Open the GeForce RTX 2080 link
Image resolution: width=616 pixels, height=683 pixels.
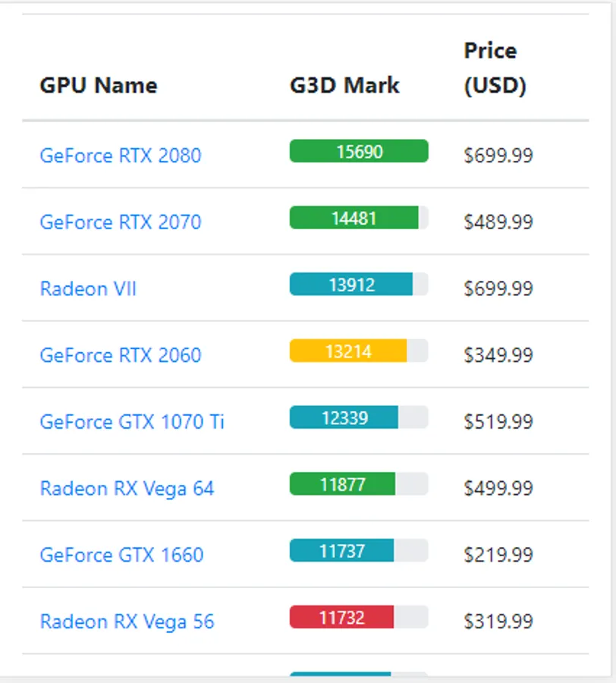click(121, 156)
